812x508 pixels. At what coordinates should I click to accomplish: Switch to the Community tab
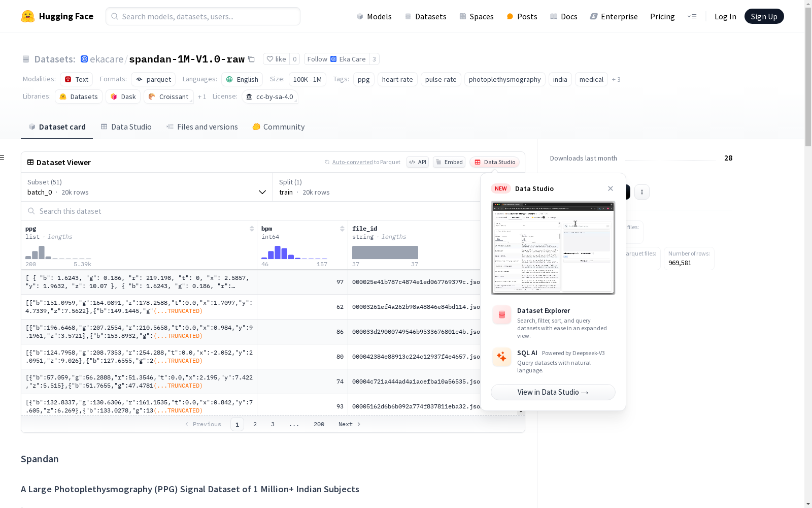click(x=279, y=127)
